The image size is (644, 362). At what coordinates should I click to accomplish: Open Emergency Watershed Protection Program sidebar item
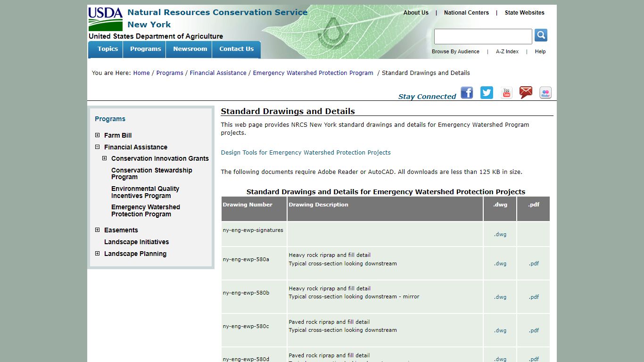146,211
